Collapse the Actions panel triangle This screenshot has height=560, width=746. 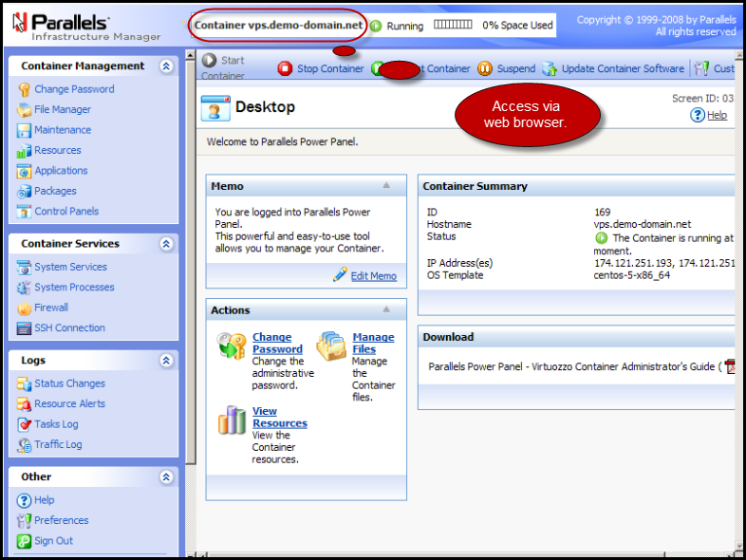pos(386,309)
